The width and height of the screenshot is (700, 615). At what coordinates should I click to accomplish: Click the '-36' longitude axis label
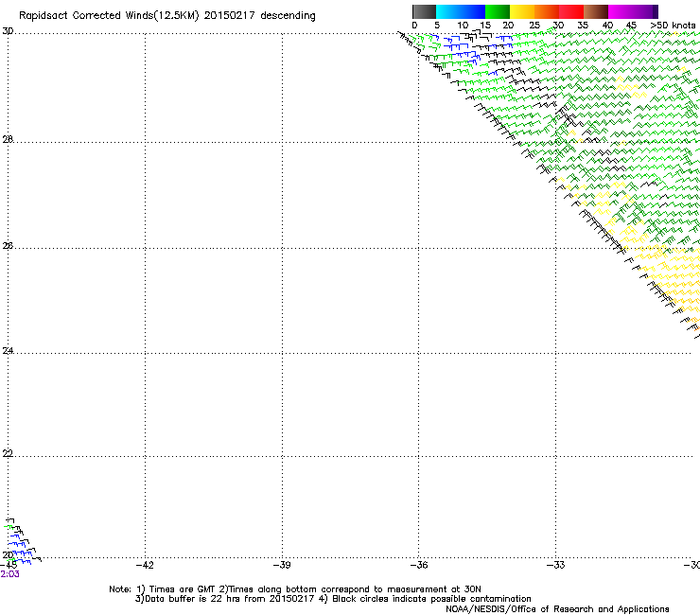(x=419, y=566)
